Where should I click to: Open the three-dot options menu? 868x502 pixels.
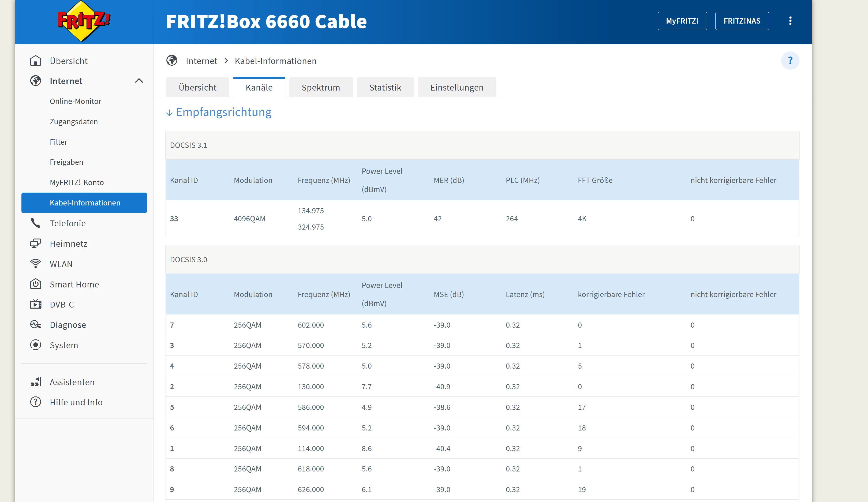point(790,21)
